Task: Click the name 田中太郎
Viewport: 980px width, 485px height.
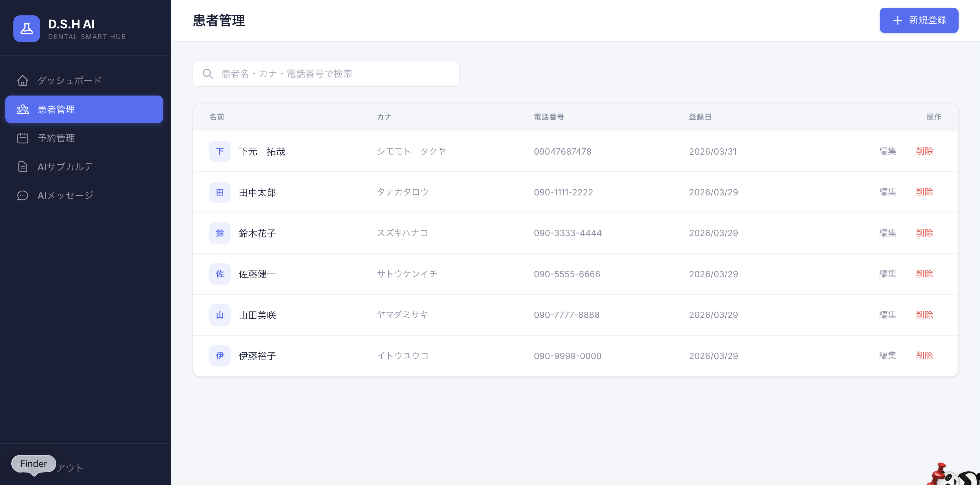Action: point(257,192)
